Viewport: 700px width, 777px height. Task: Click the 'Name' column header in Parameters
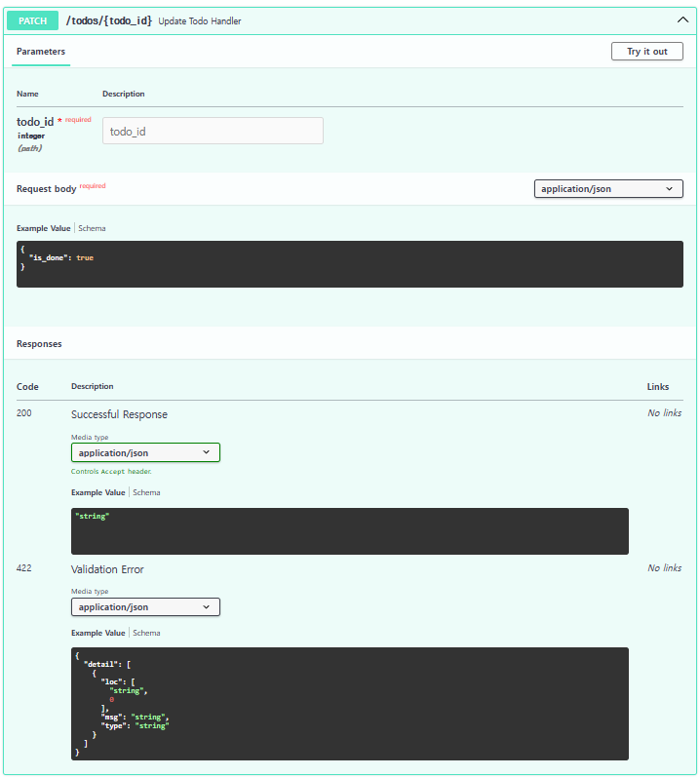pos(27,94)
